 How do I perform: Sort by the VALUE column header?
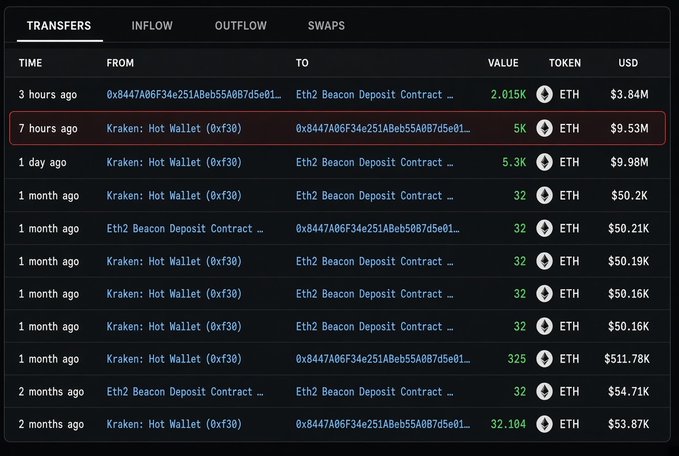[x=503, y=63]
